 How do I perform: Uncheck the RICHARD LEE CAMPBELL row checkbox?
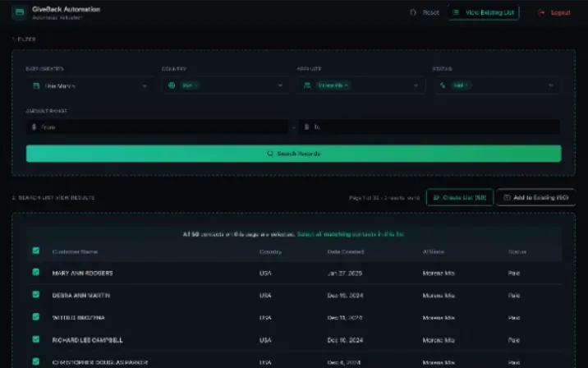click(36, 339)
